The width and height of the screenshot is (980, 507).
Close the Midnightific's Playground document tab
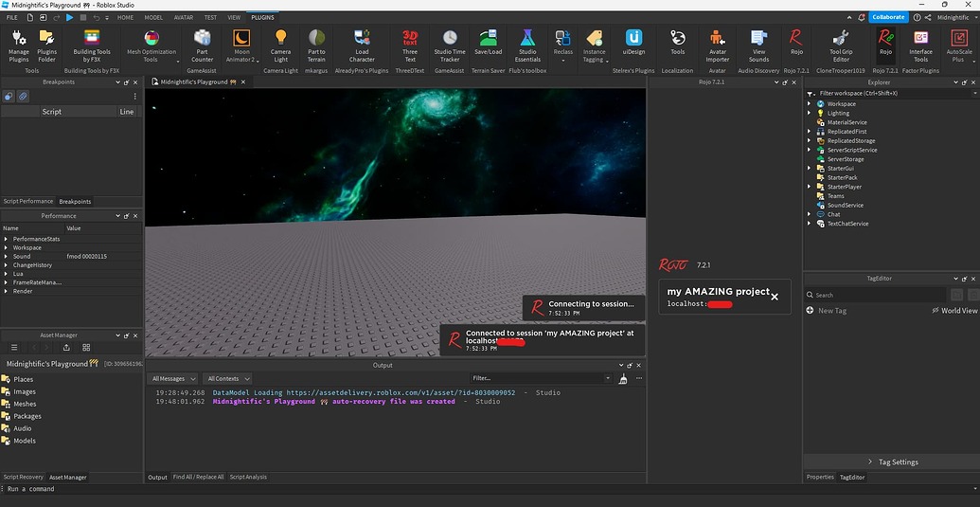click(x=243, y=81)
